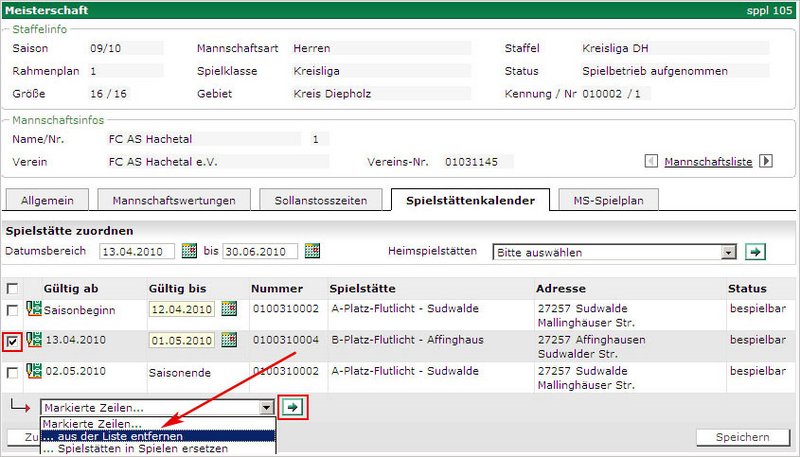The width and height of the screenshot is (800, 457).
Task: Click green arrow beside Heimspielstätten dropdown
Action: (756, 252)
